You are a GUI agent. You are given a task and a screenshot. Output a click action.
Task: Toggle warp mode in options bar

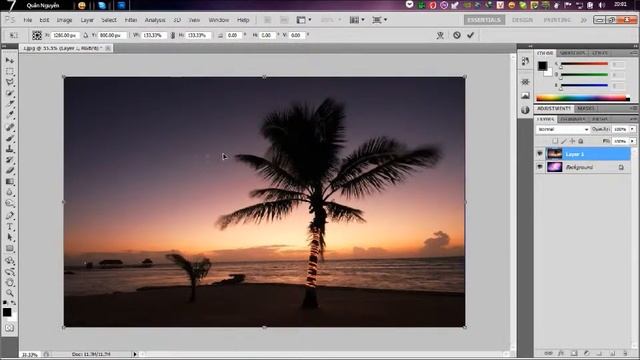440,36
